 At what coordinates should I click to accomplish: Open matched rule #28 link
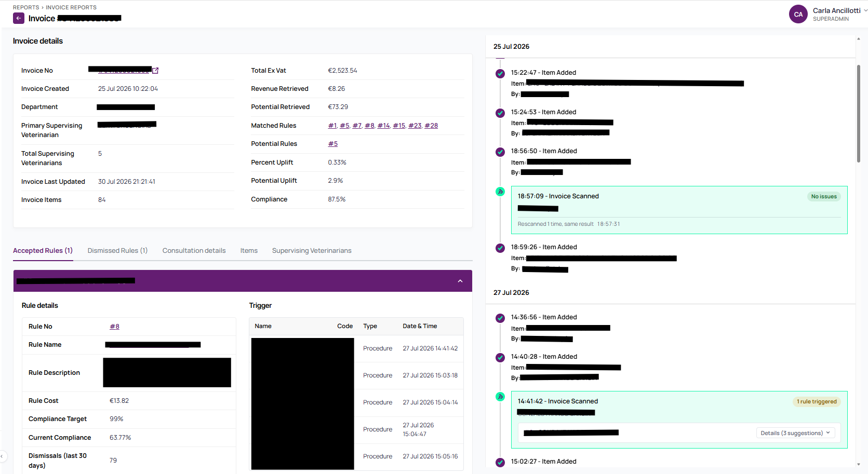[431, 126]
